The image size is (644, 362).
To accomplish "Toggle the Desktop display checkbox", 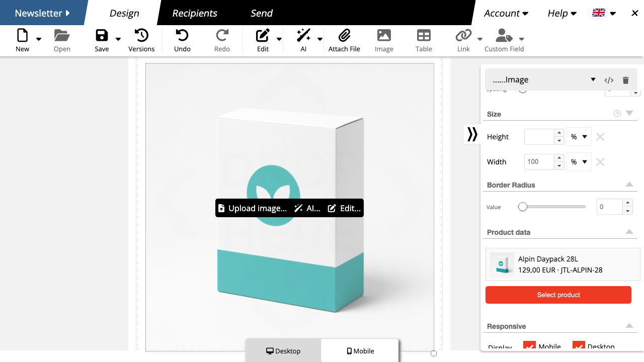I will [579, 346].
